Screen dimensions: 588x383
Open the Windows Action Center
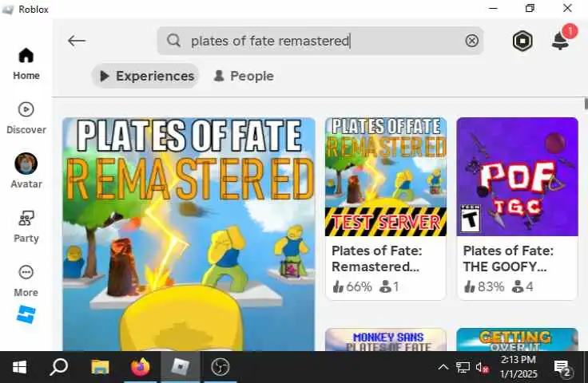pyautogui.click(x=562, y=369)
